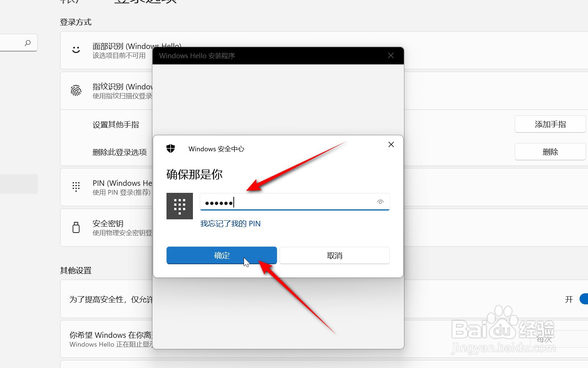Screen dimensions: 588x368
Task: Click the 确保那是你 heading
Action: tap(194, 174)
